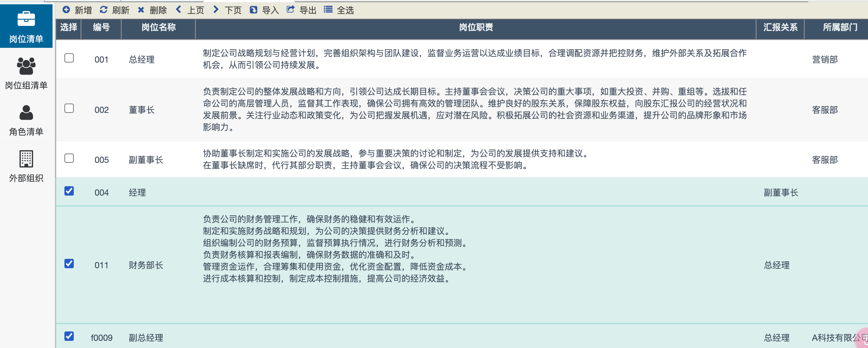
Task: Check the box for row 001 总经理
Action: point(69,58)
